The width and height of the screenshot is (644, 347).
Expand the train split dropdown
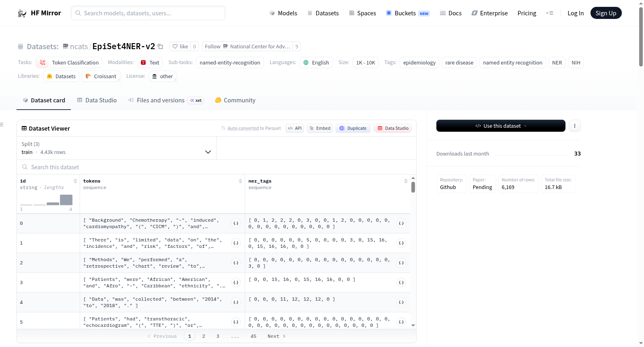tap(116, 148)
